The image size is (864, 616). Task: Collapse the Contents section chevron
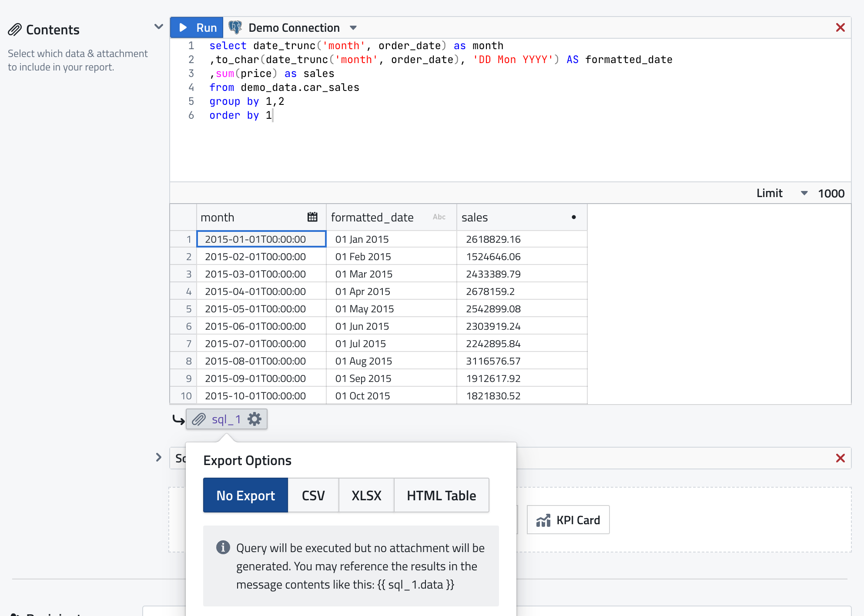[x=159, y=27]
